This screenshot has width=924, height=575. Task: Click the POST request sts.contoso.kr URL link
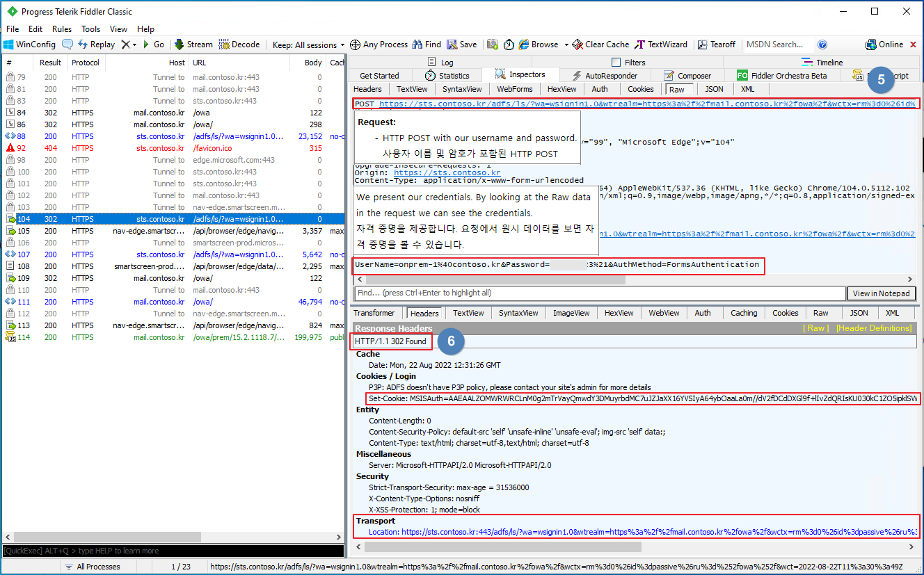pos(647,104)
